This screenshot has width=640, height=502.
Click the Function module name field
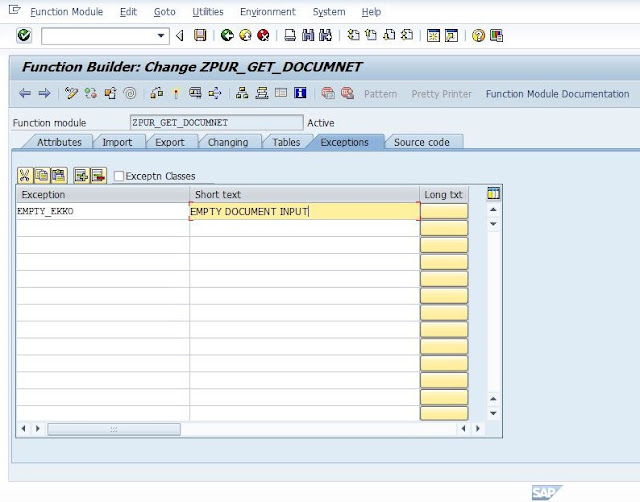click(216, 122)
